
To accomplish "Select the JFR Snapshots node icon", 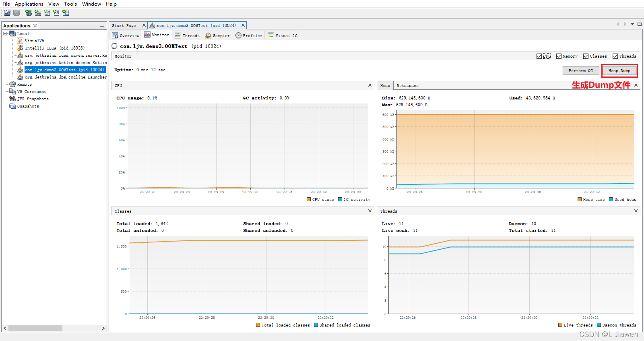I will [12, 99].
